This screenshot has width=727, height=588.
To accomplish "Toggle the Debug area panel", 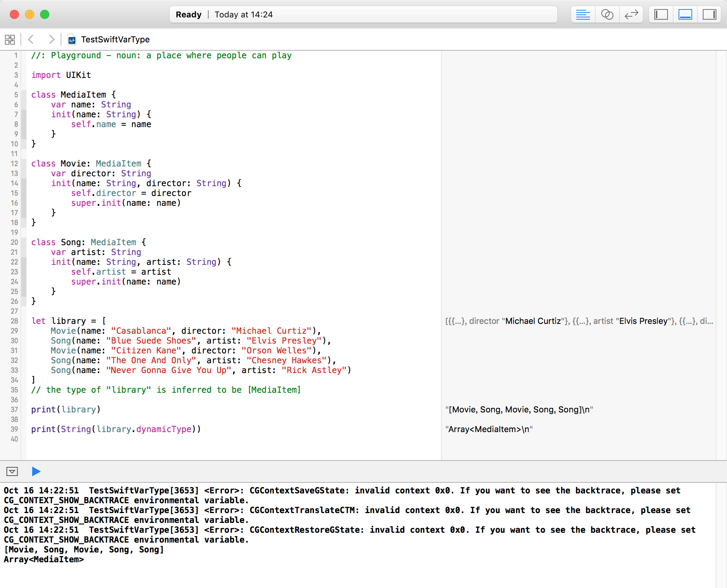I will click(x=685, y=15).
